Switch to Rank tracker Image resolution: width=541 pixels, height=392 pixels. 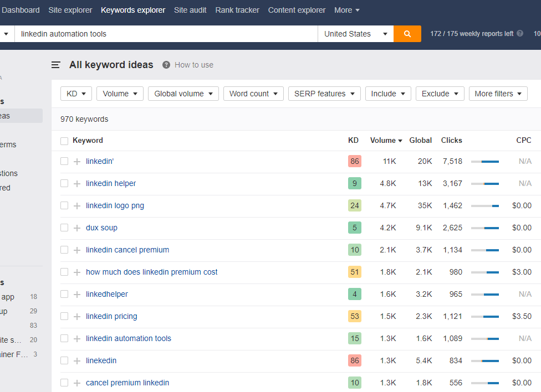pos(237,11)
